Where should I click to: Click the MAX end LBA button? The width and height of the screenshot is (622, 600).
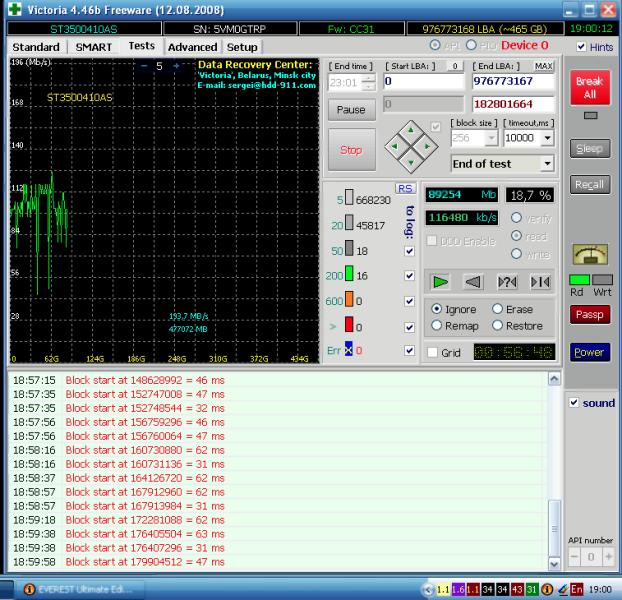pos(543,66)
